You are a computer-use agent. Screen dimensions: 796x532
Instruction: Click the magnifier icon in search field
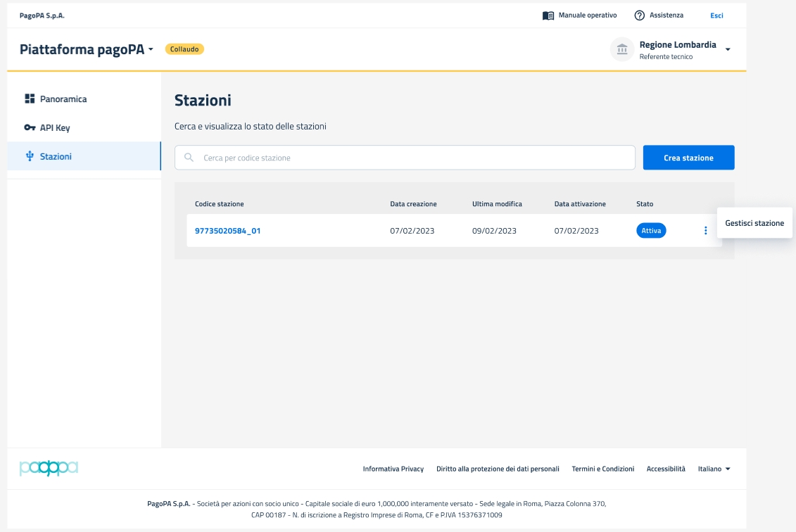[189, 158]
